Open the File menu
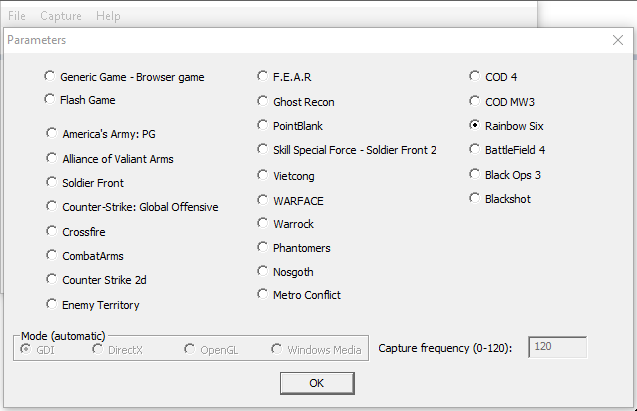Viewport: 637px width, 411px height. click(x=17, y=16)
